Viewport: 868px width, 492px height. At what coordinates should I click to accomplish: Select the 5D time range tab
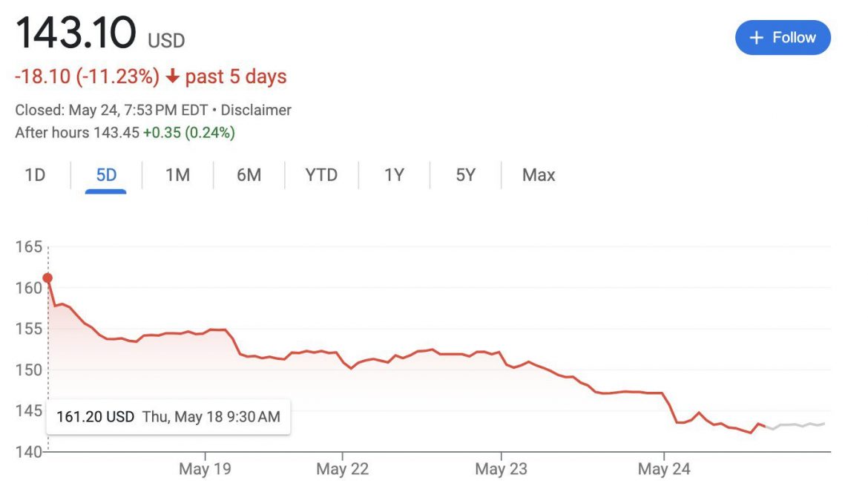tap(106, 175)
